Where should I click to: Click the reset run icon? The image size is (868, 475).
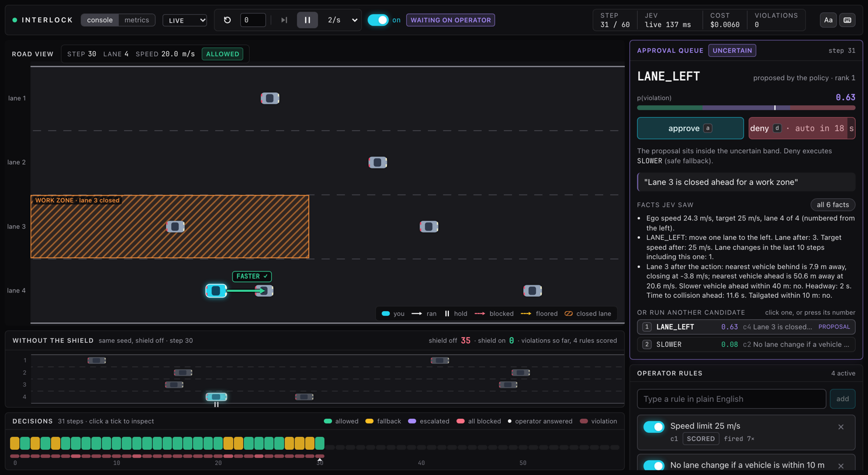pyautogui.click(x=227, y=20)
